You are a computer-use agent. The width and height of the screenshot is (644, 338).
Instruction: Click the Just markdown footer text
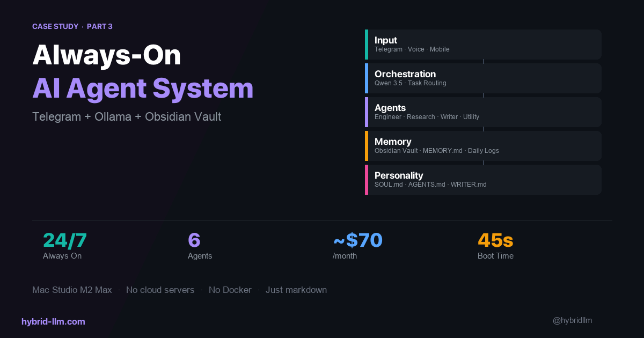[x=296, y=290]
